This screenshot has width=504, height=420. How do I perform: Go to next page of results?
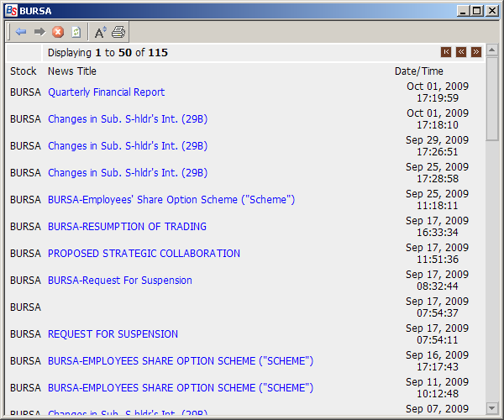point(476,52)
